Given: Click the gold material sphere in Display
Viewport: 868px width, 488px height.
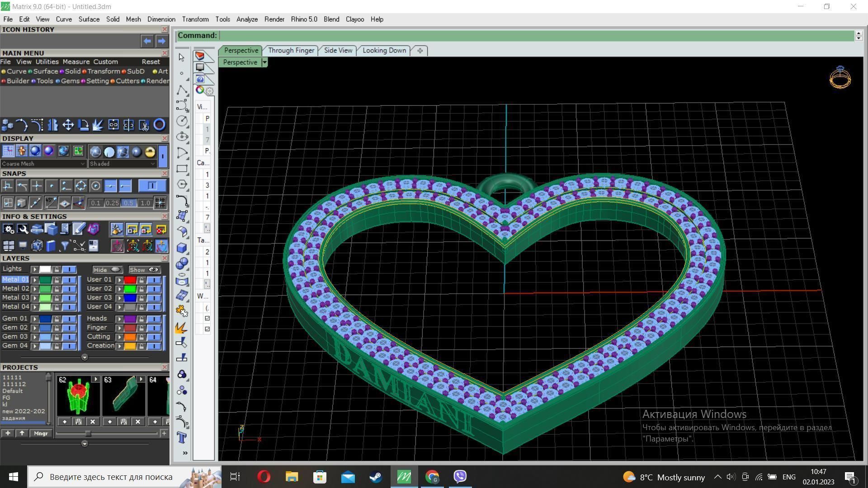Looking at the screenshot, I should [x=150, y=152].
